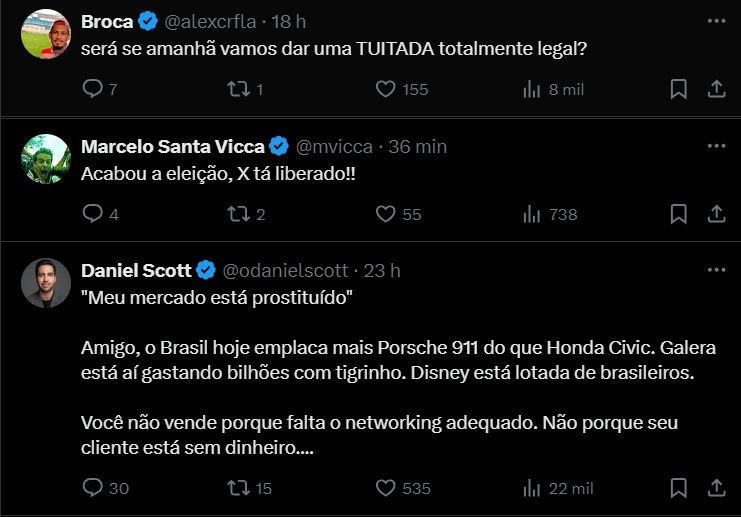Viewport: 741px width, 517px height.
Task: Share Daniel Scott's tweet
Action: pyautogui.click(x=716, y=488)
